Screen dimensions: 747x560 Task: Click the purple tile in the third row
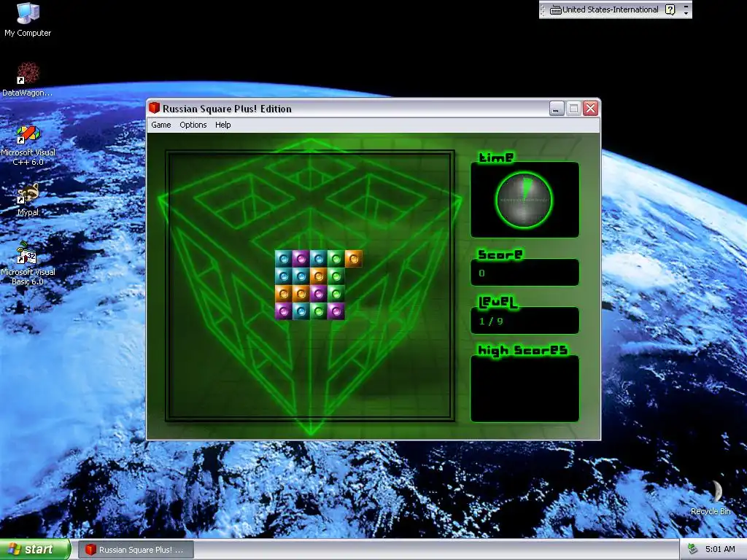click(318, 294)
